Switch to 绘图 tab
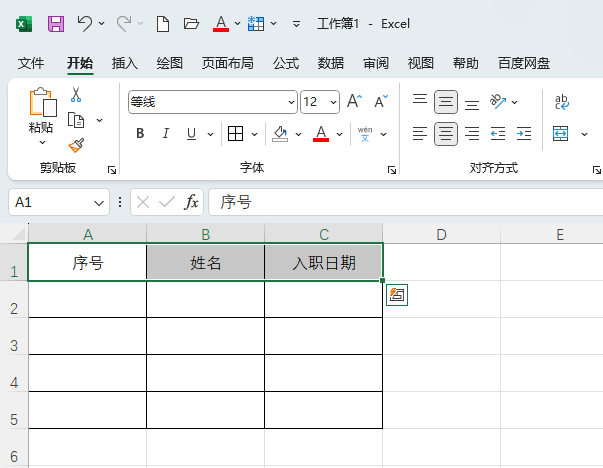The height and width of the screenshot is (468, 603). click(x=170, y=63)
